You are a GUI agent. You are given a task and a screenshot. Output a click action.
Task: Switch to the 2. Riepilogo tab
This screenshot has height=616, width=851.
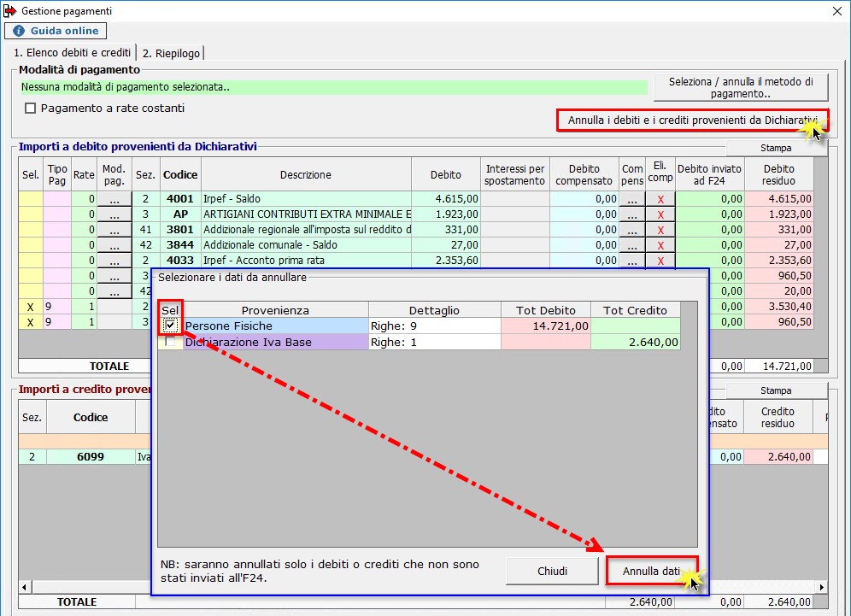point(171,53)
